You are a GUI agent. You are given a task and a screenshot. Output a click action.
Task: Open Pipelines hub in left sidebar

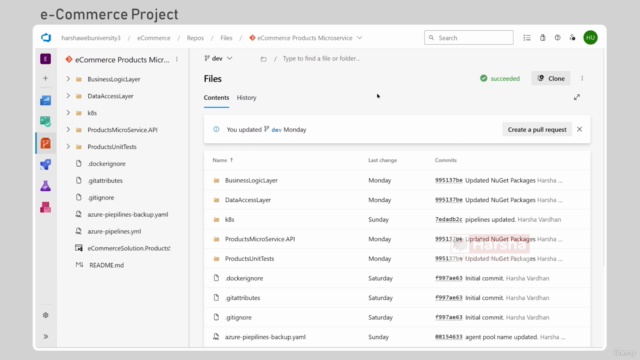click(x=45, y=164)
